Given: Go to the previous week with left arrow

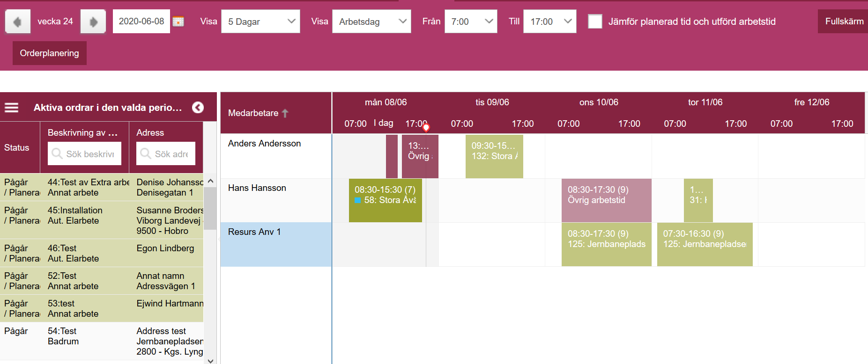Looking at the screenshot, I should point(18,22).
